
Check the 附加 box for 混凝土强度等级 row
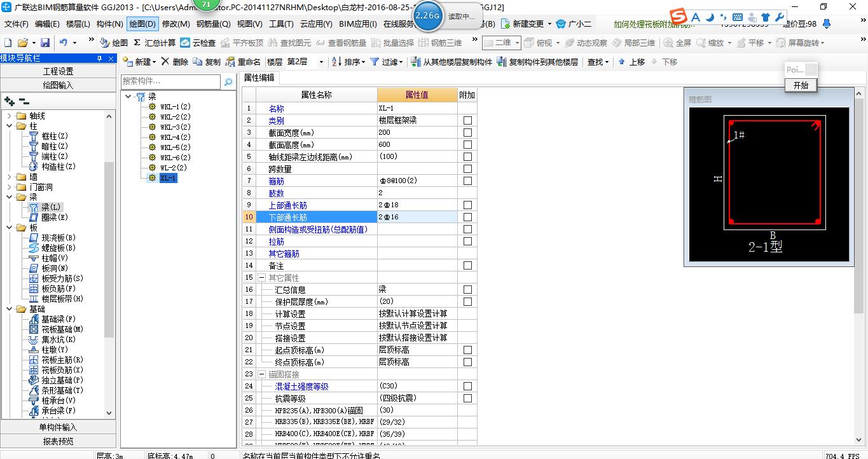[x=467, y=386]
